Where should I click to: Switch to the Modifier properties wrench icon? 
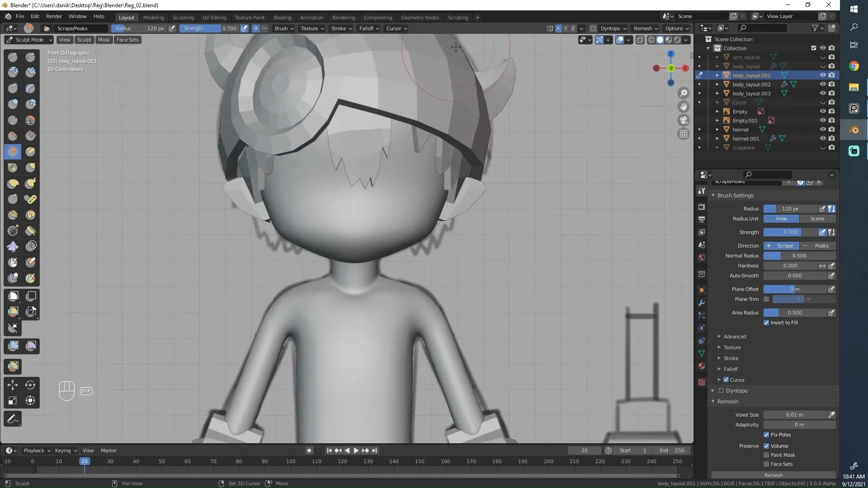coord(702,303)
